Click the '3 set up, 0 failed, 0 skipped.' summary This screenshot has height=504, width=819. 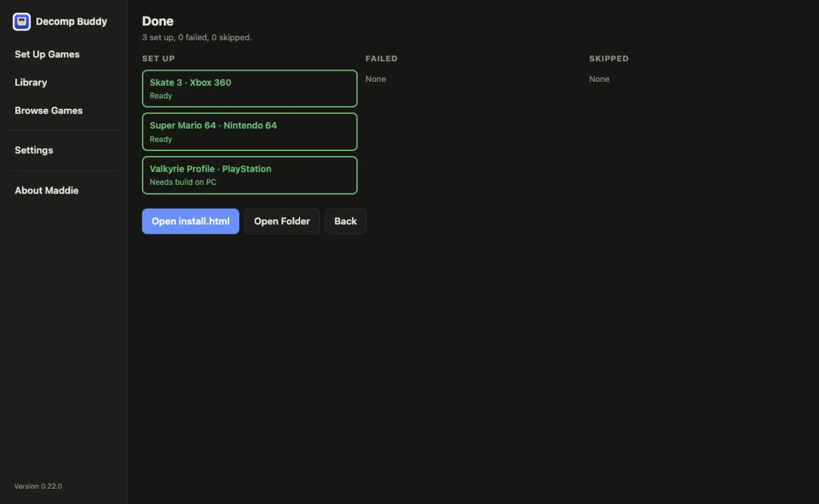coord(197,37)
